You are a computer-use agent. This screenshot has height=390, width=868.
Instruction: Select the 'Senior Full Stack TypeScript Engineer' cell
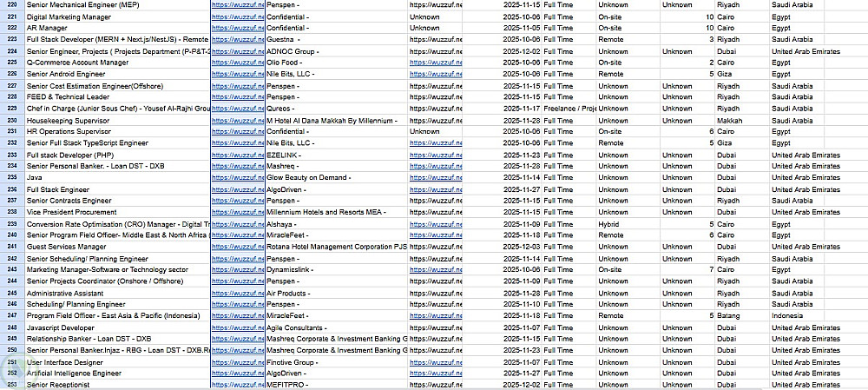117,143
